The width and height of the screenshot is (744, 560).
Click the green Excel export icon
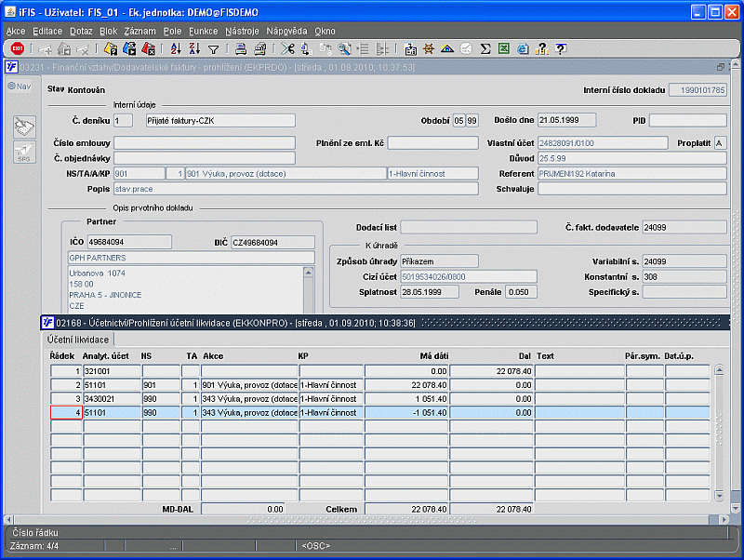pos(503,48)
